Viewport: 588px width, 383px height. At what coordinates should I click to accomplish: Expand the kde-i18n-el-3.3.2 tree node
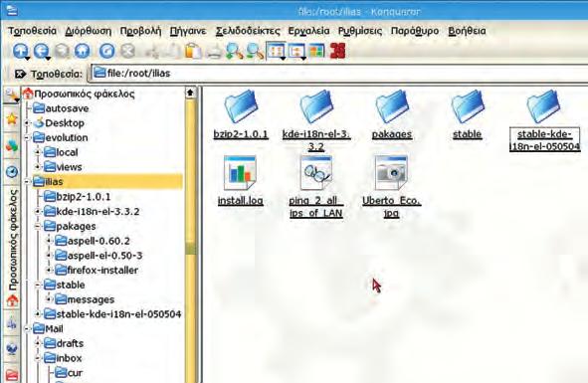click(x=38, y=212)
